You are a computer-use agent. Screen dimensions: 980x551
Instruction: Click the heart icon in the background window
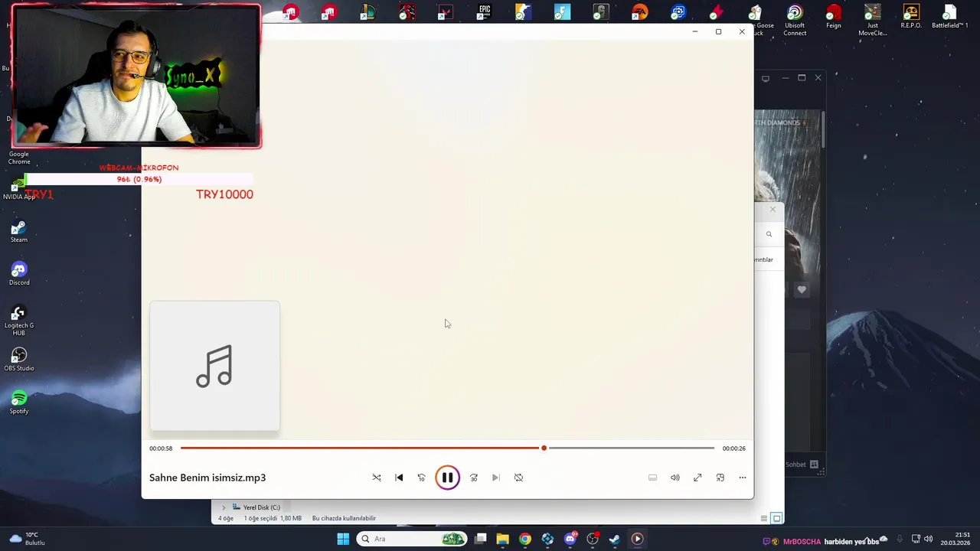[x=802, y=289]
